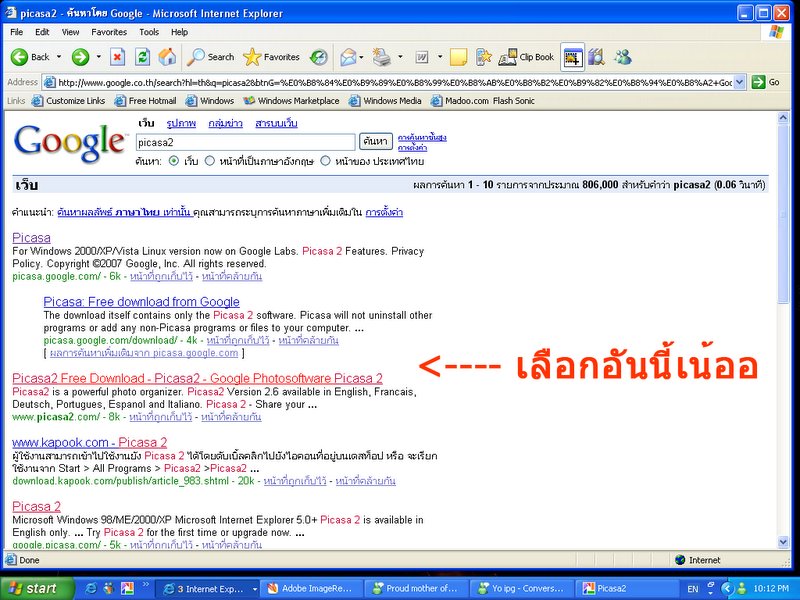Click the Mail envelope icon
800x600 pixels.
tap(348, 57)
